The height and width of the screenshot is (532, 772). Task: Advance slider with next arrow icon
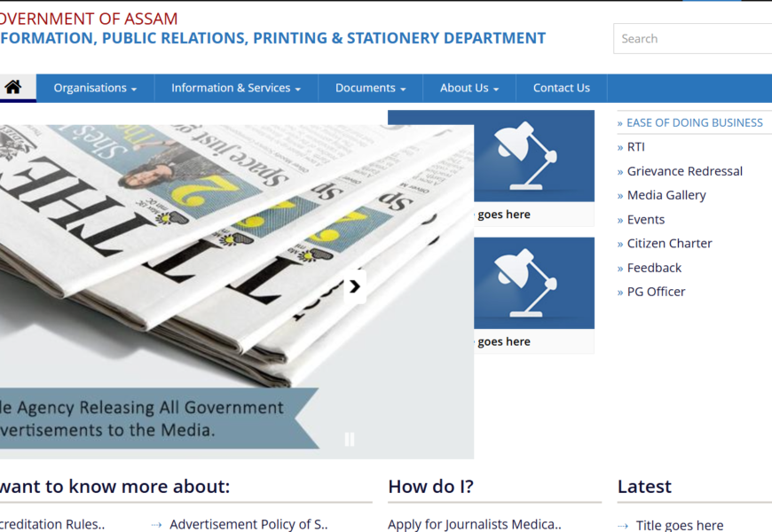[355, 286]
